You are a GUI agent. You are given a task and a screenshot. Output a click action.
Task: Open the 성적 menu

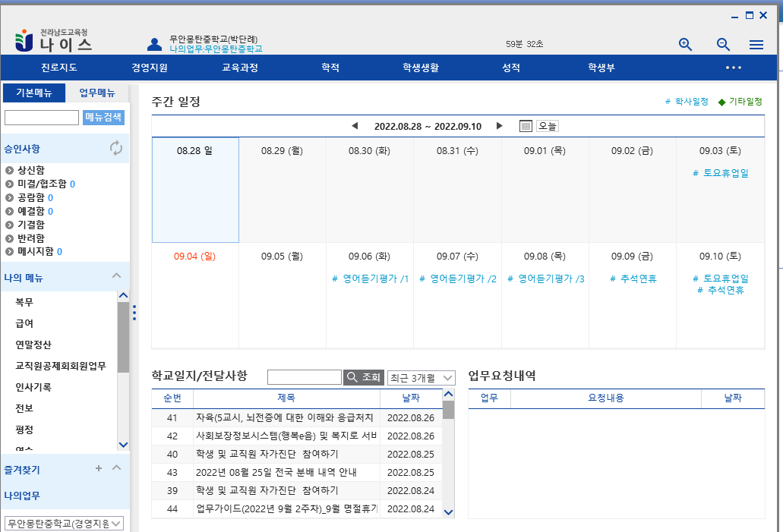point(511,68)
